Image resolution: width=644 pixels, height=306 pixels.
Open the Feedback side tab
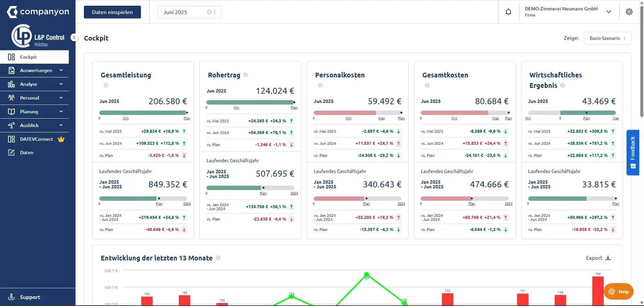point(633,152)
